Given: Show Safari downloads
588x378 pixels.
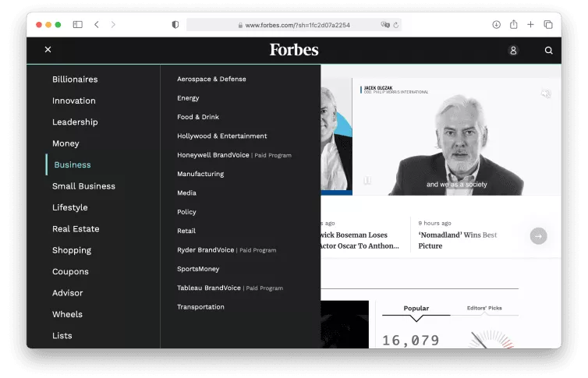Looking at the screenshot, I should (x=496, y=25).
